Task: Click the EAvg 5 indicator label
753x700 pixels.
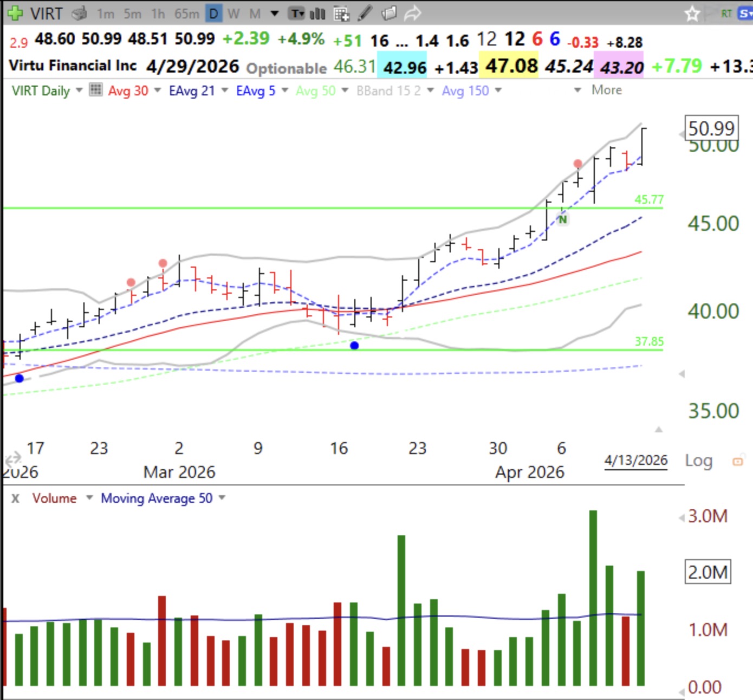Action: point(256,90)
